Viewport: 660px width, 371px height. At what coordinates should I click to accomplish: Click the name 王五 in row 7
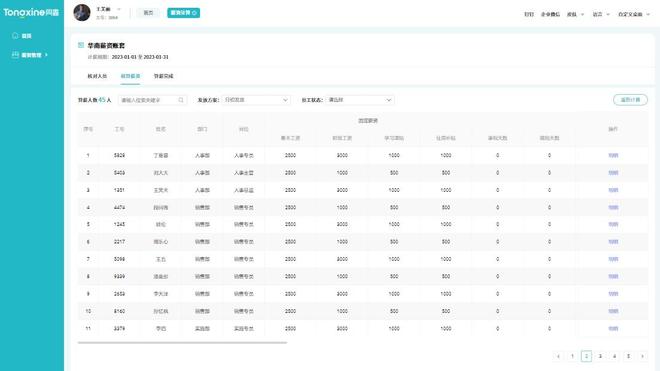(161, 259)
